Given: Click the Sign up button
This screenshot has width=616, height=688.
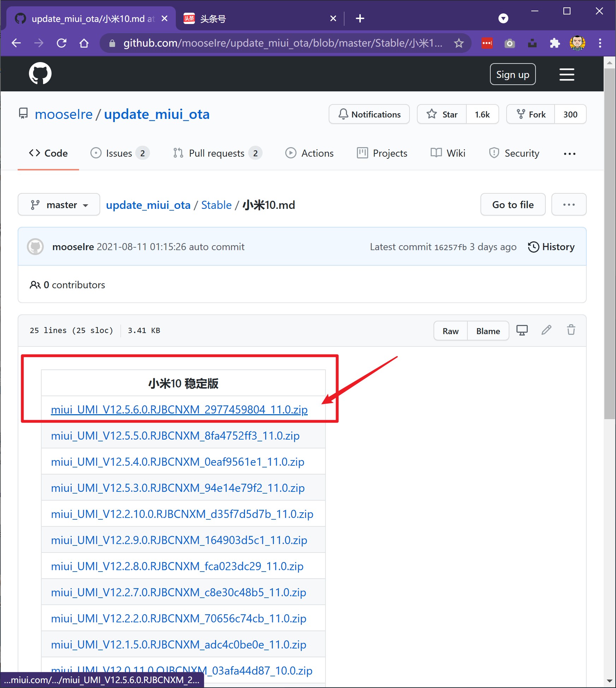Looking at the screenshot, I should (513, 74).
